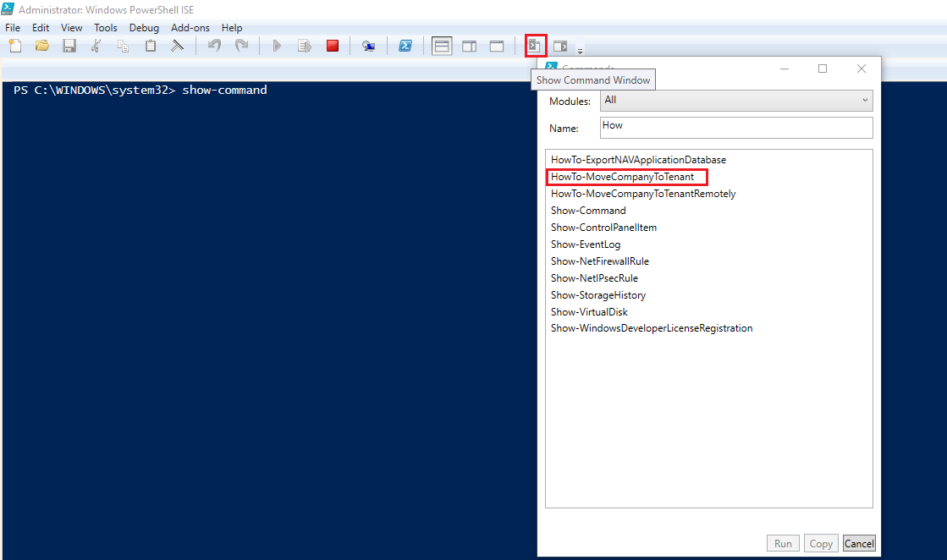The image size is (947, 560).
Task: Select Show-ControlPanelItem in the list
Action: click(x=603, y=228)
